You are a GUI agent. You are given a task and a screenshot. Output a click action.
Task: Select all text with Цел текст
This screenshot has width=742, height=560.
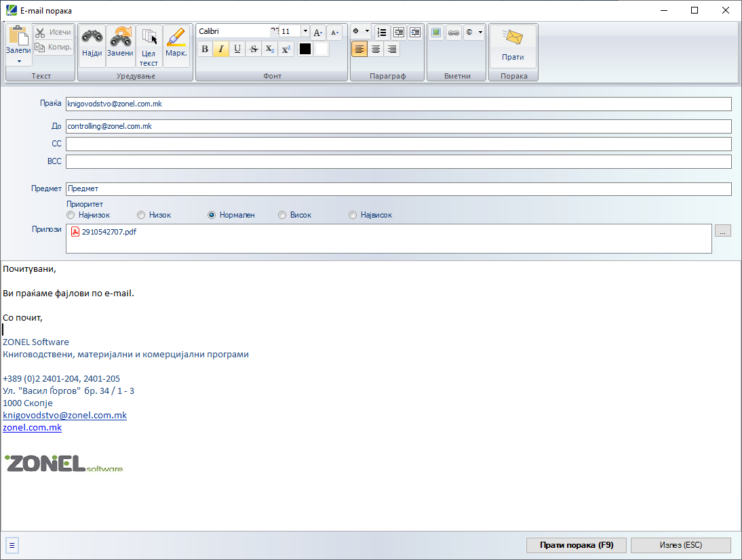point(149,45)
